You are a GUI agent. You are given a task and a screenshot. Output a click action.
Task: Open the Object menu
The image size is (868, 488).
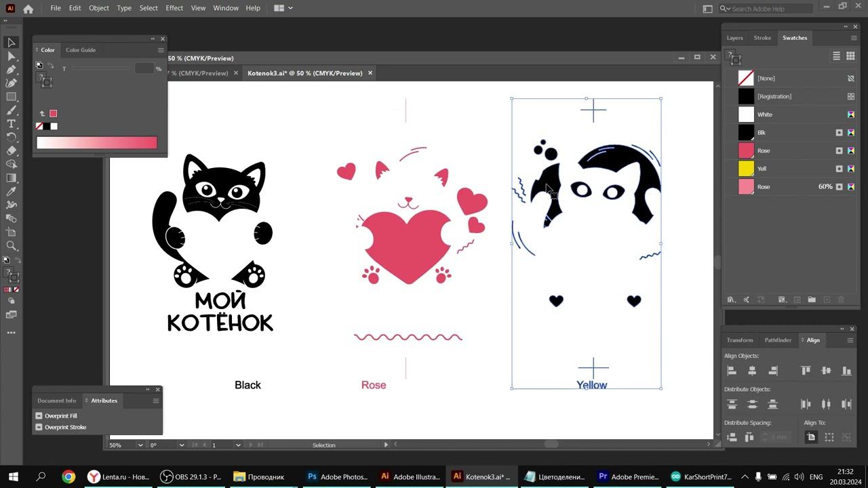click(98, 8)
